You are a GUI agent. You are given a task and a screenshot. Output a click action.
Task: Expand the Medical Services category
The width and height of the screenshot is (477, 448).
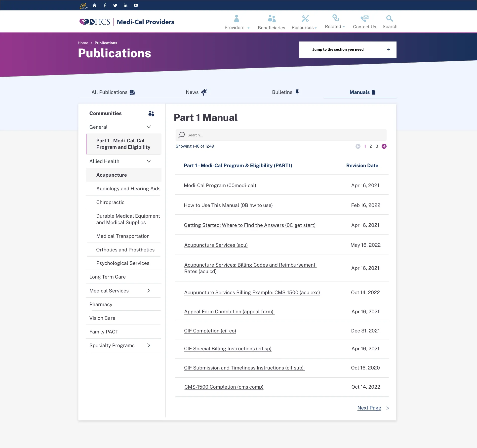[x=149, y=290]
